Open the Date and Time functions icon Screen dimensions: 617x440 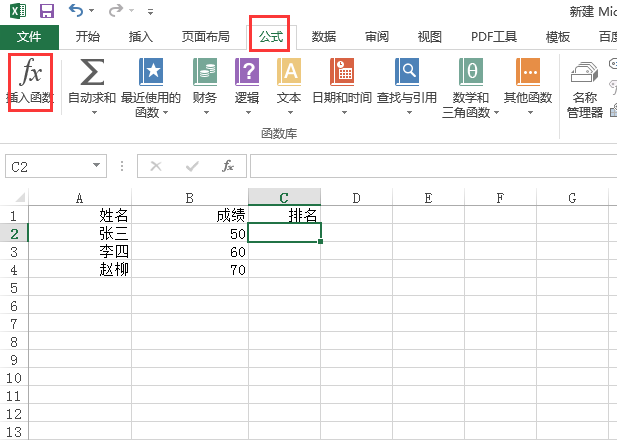(x=342, y=72)
